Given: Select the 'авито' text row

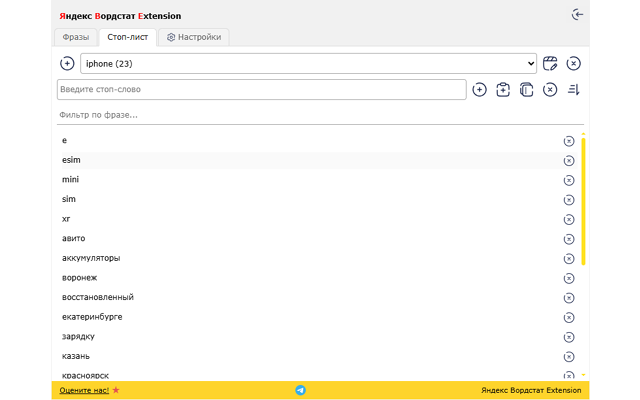Looking at the screenshot, I should pos(319,239).
